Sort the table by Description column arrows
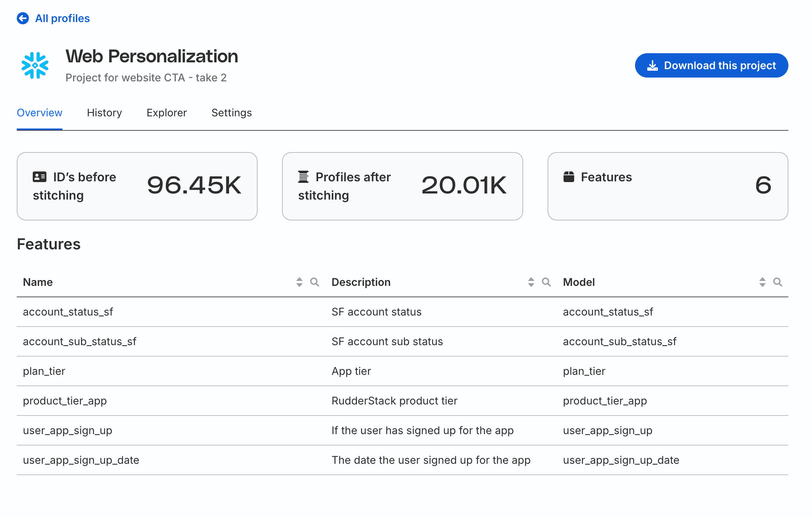 point(531,282)
